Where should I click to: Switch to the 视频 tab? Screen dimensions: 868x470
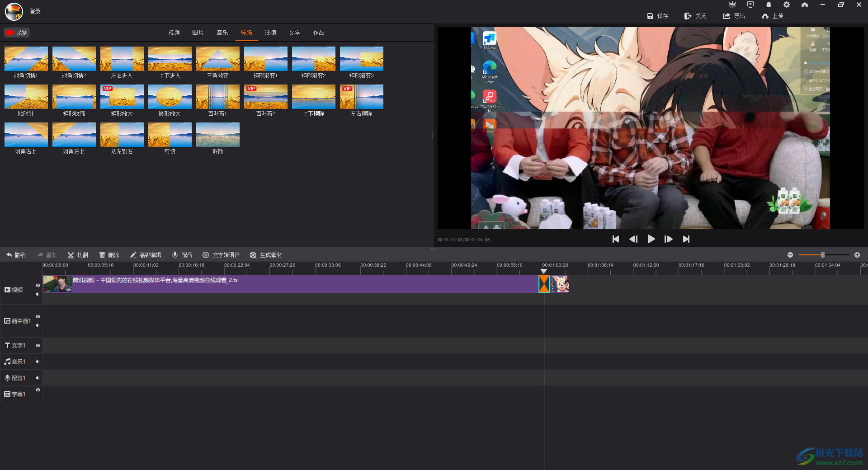(x=174, y=33)
